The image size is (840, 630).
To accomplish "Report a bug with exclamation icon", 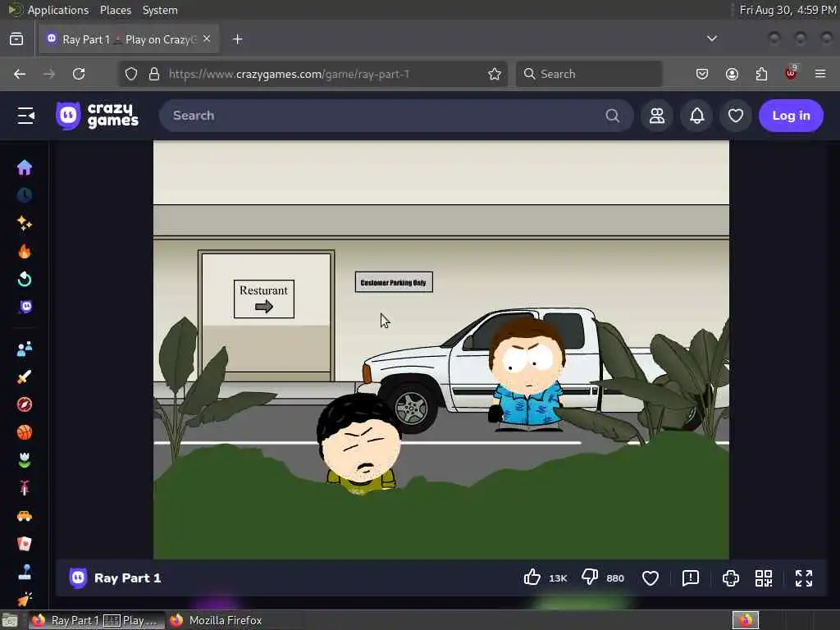I will coord(691,578).
